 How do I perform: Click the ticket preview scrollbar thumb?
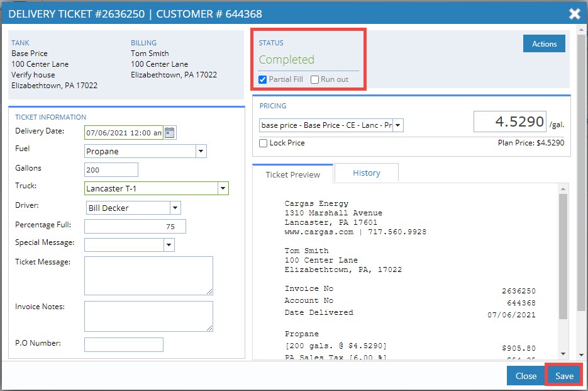pyautogui.click(x=563, y=256)
